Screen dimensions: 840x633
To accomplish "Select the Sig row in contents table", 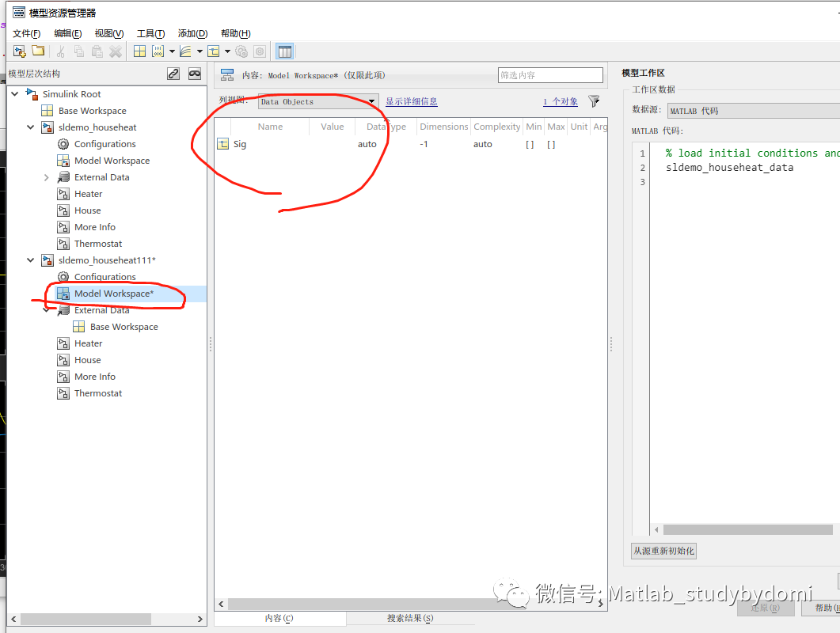I will [410, 144].
